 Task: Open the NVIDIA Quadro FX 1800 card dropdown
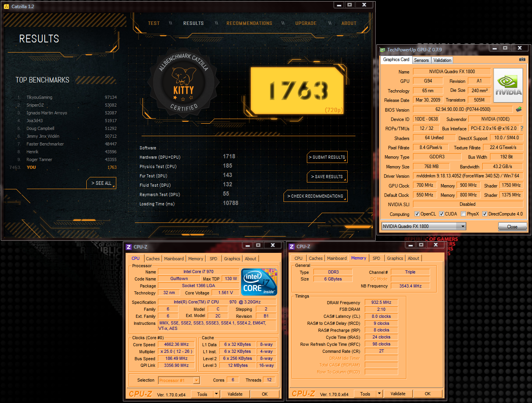coord(424,226)
